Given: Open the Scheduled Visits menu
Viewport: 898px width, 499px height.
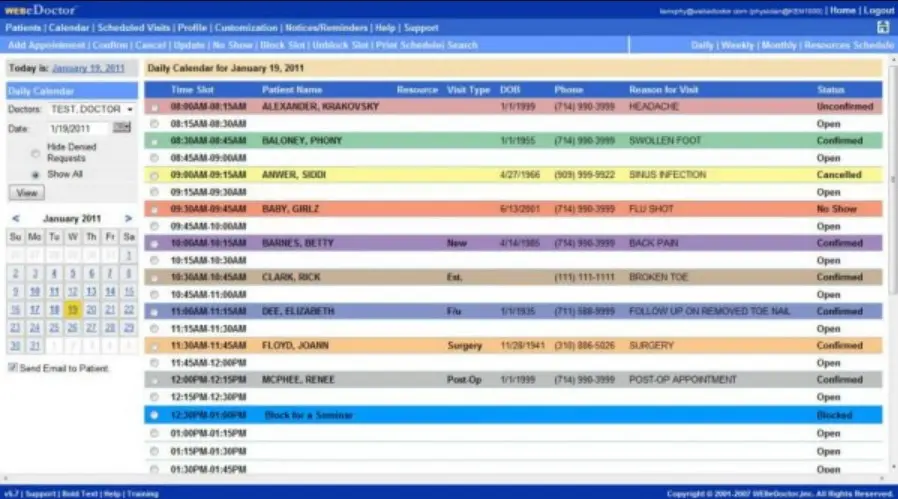Looking at the screenshot, I should point(132,28).
